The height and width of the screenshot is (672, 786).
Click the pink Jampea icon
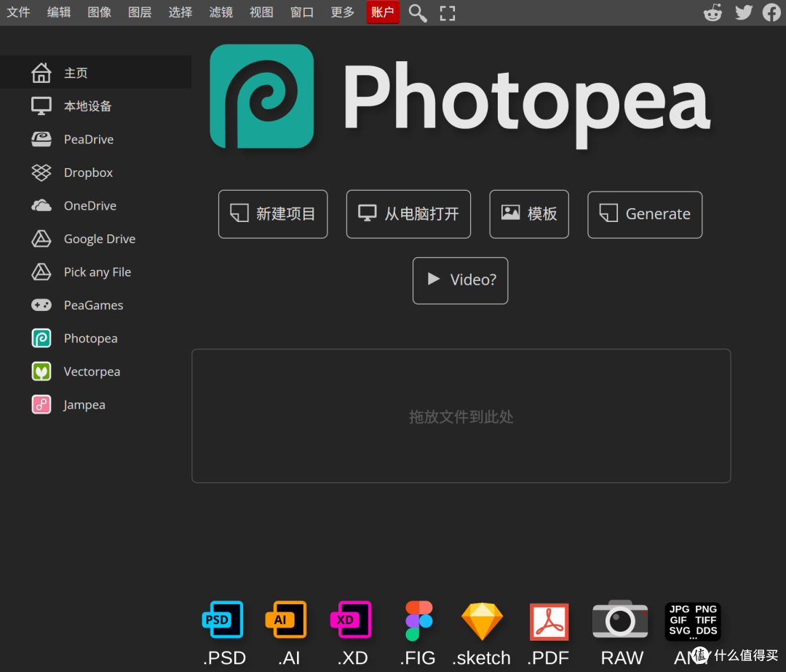41,404
